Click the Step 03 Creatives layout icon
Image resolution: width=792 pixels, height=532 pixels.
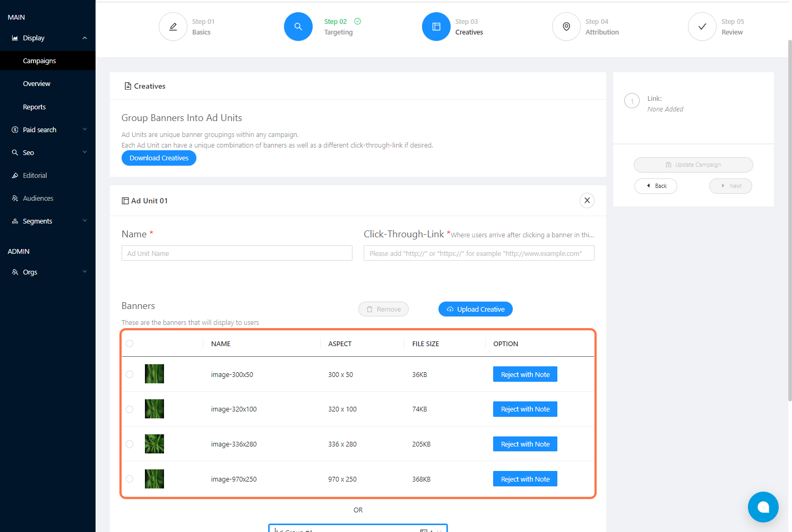pos(436,27)
